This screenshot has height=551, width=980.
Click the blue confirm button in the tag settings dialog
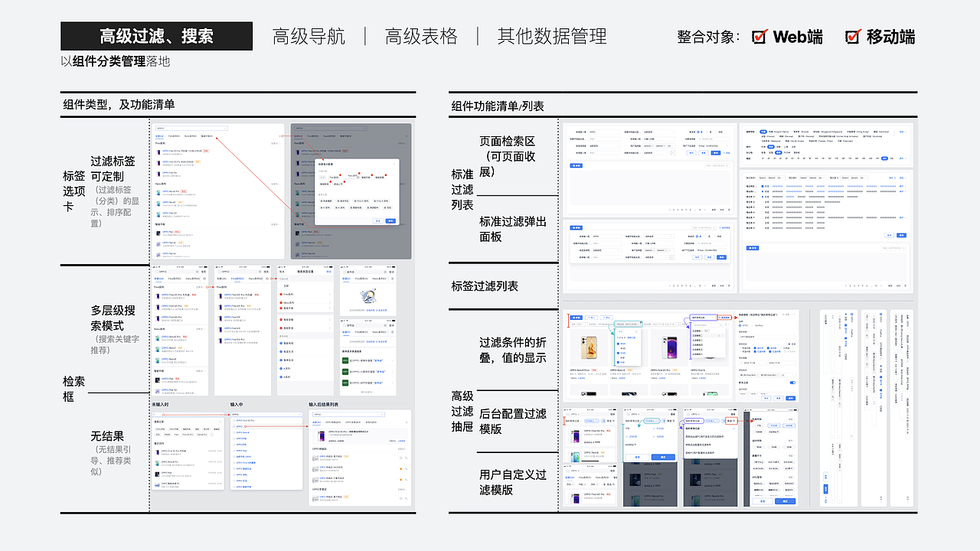click(390, 220)
